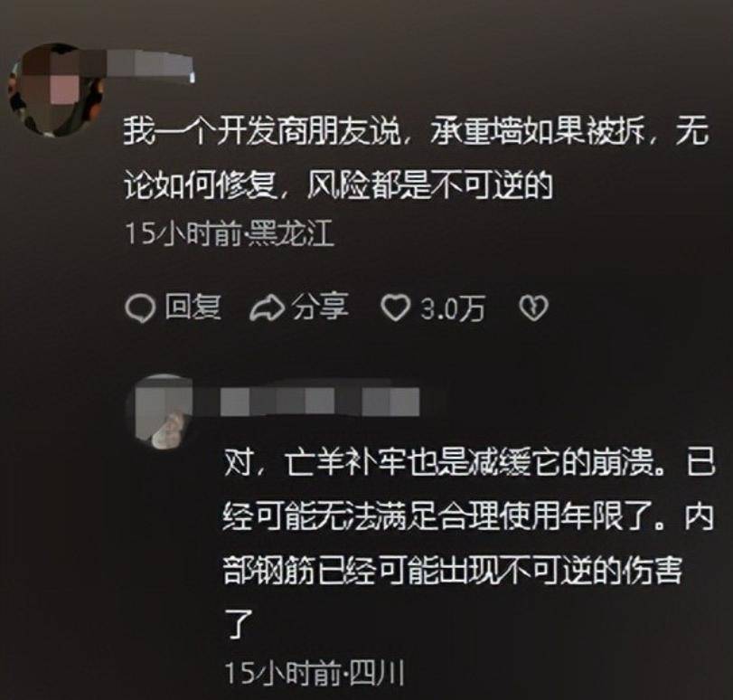The height and width of the screenshot is (700, 733).
Task: Tap the 承重墙如果被拆 comment line
Action: pos(417,132)
